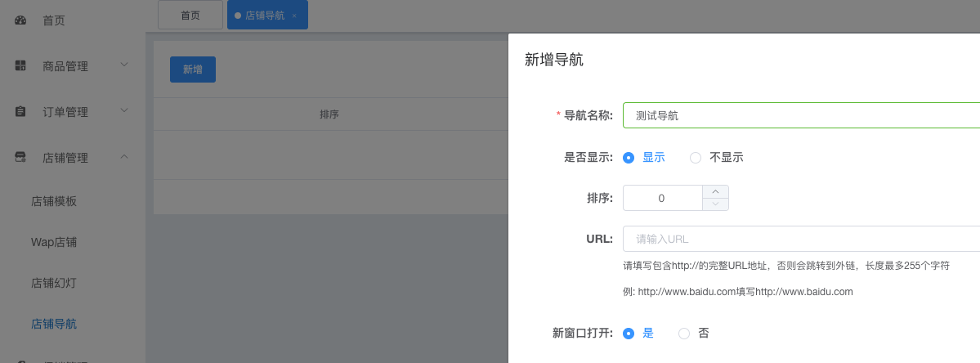
Task: Click the 是否显示 field label
Action: [588, 158]
